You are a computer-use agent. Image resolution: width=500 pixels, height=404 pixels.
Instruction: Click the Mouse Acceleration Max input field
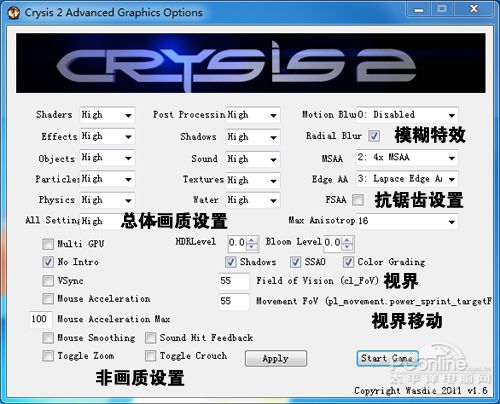click(41, 320)
